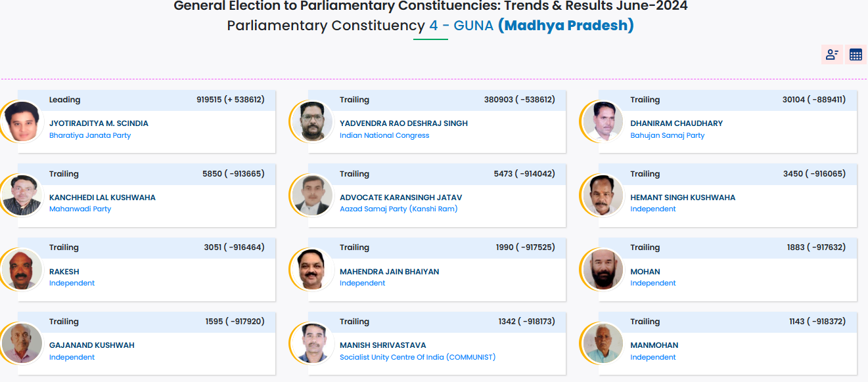
Task: Click the name GAJANAND KUSHWAH
Action: pyautogui.click(x=91, y=345)
